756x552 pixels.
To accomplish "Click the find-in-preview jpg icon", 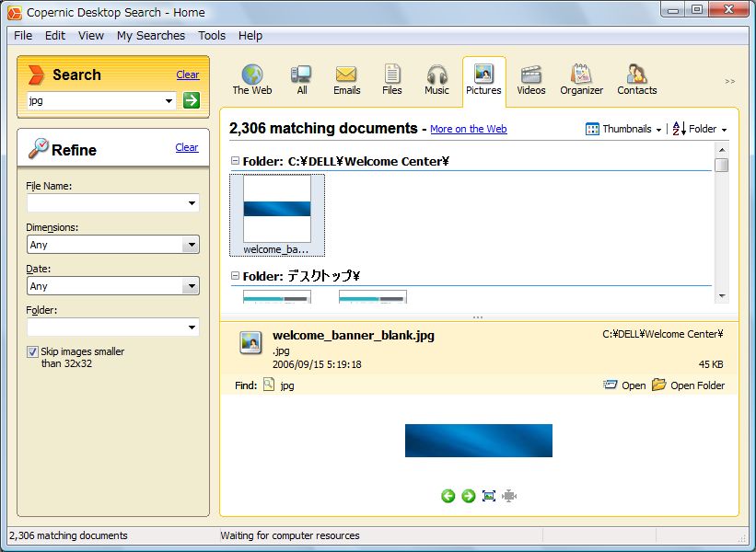I will [x=269, y=385].
